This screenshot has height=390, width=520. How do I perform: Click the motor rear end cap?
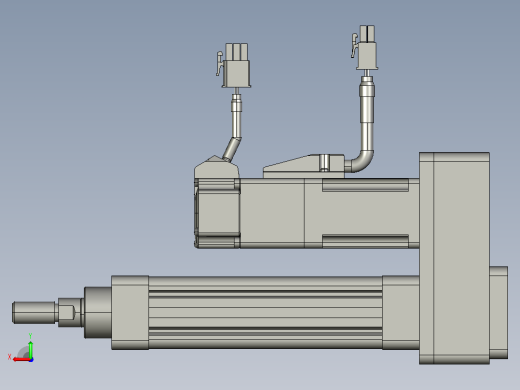(217, 213)
